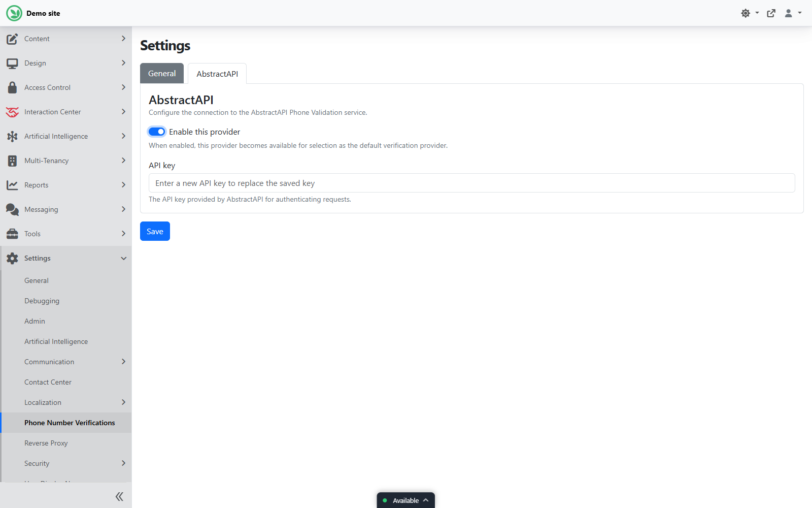The height and width of the screenshot is (508, 812).
Task: Click the Reports chart icon
Action: click(x=12, y=185)
